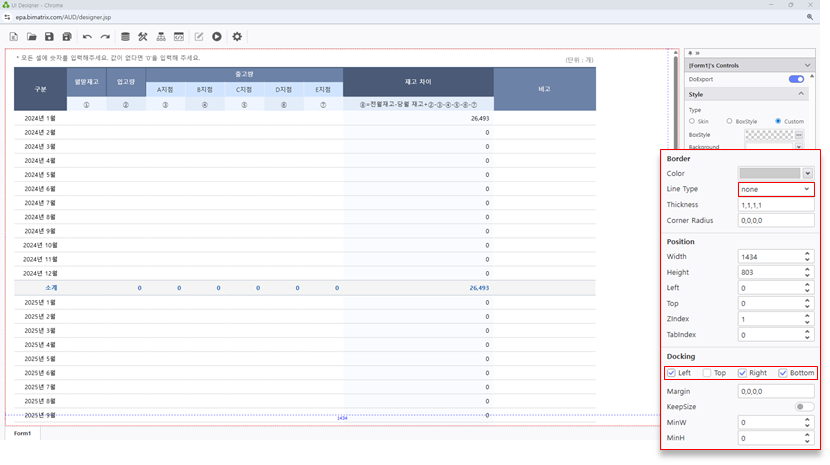Uncheck the Bottom docking checkbox
The height and width of the screenshot is (465, 830).
tap(783, 373)
